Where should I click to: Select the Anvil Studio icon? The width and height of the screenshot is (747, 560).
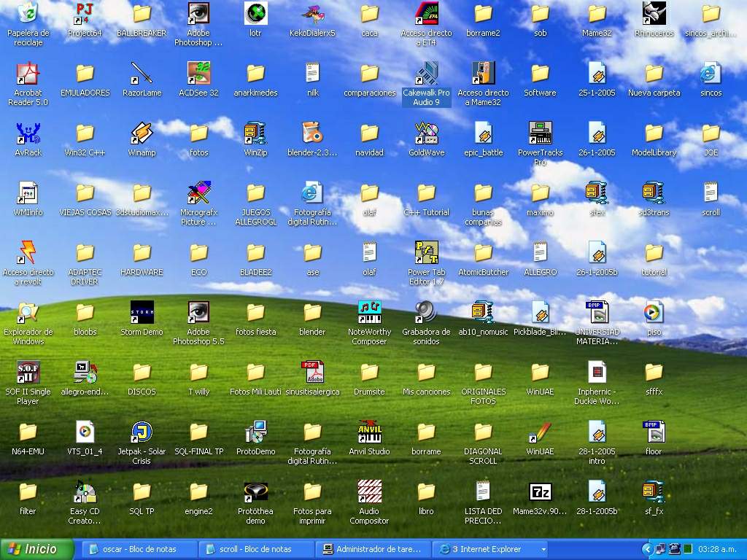[369, 432]
